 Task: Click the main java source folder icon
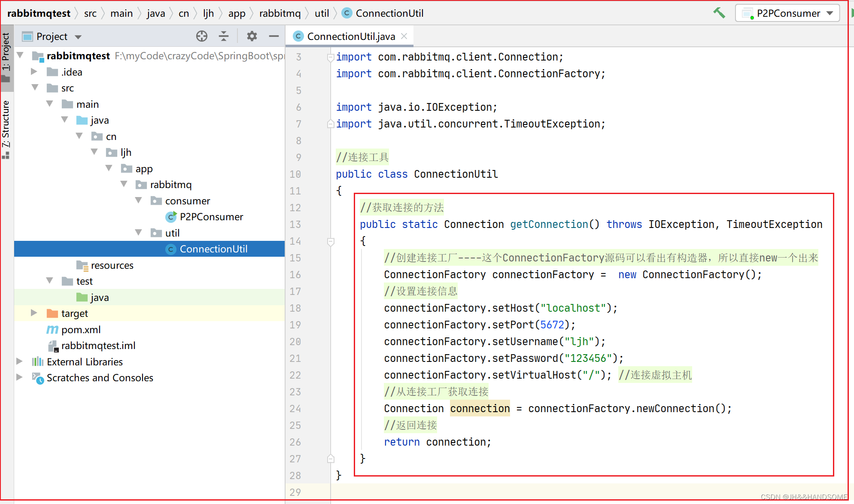(x=82, y=120)
